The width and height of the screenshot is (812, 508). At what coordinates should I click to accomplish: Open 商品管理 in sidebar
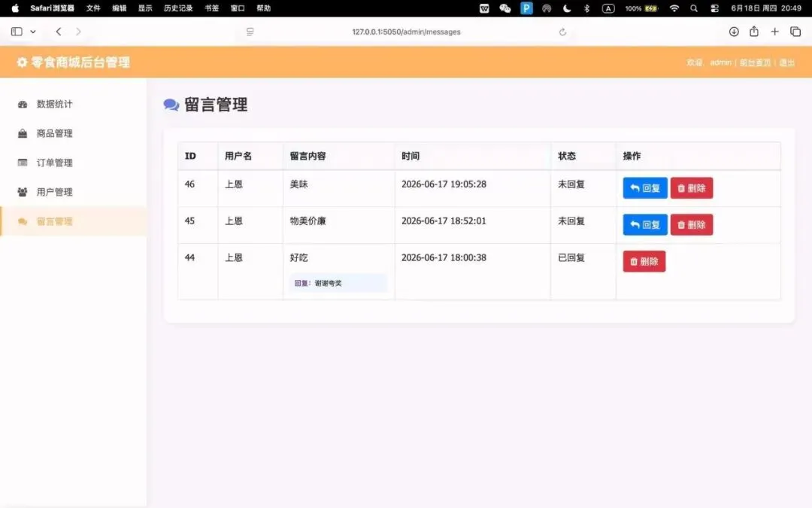[73, 134]
